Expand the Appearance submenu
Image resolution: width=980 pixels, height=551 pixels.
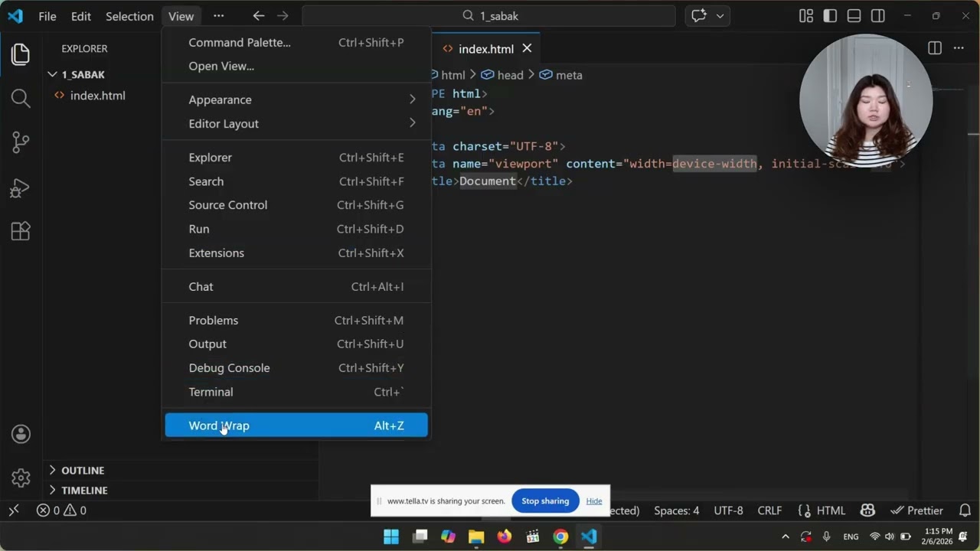(296, 99)
